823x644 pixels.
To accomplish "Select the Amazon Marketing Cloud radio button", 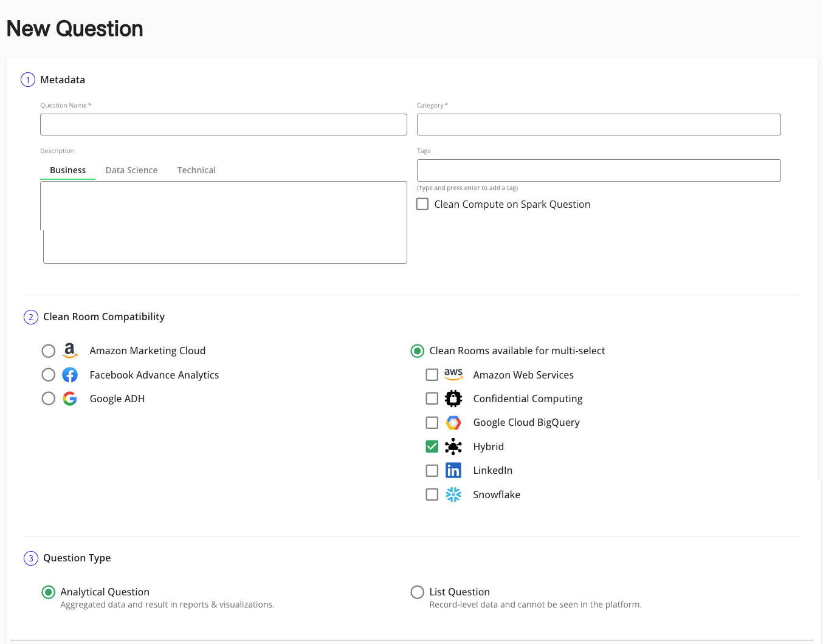I will (49, 351).
